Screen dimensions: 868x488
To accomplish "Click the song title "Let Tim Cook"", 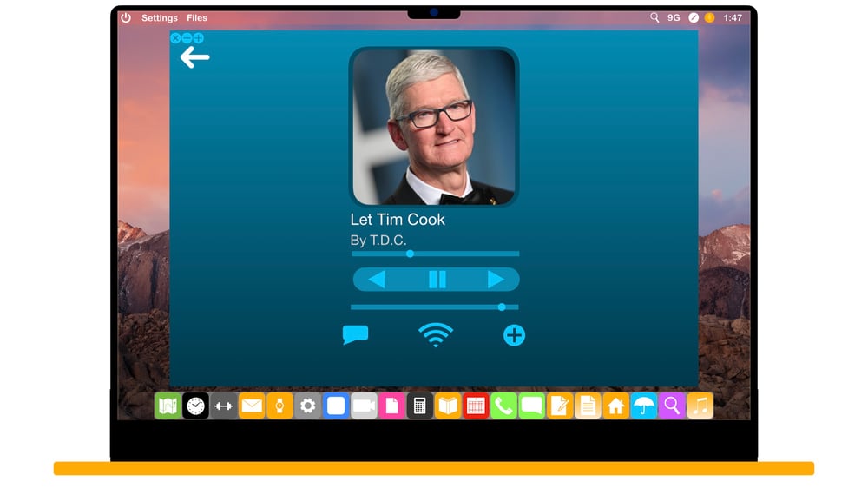I will [398, 220].
